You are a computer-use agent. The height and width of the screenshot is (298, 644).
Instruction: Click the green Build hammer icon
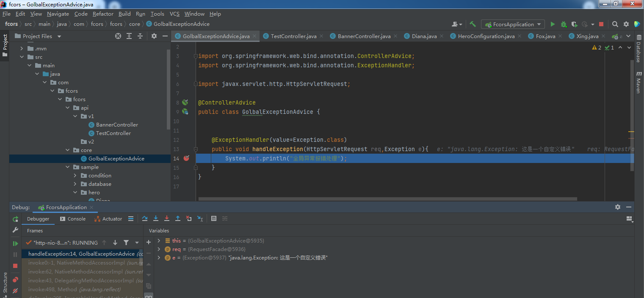pos(473,24)
